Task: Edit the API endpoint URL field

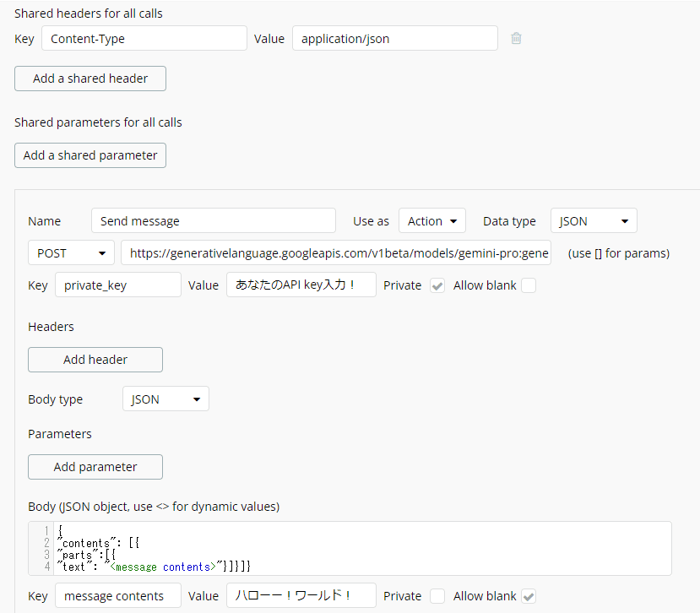Action: [336, 252]
